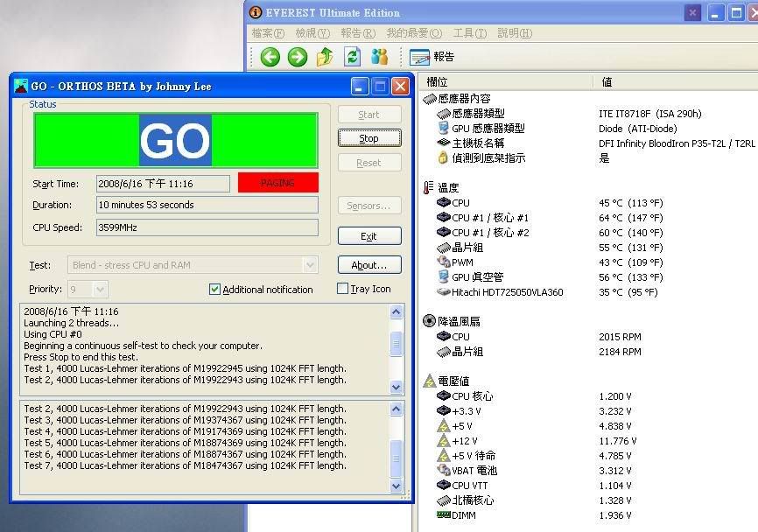
Task: Click the ORTHOS title bar app icon
Action: tap(21, 87)
